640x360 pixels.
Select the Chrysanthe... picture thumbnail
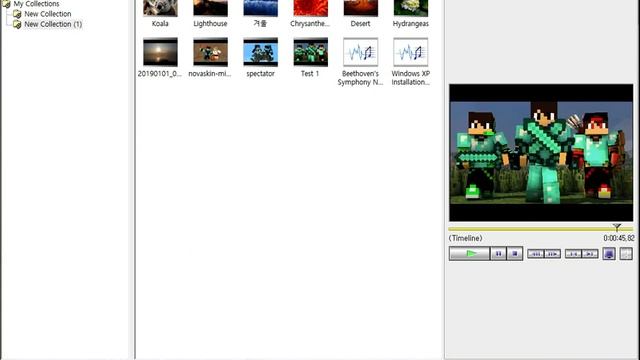310,8
